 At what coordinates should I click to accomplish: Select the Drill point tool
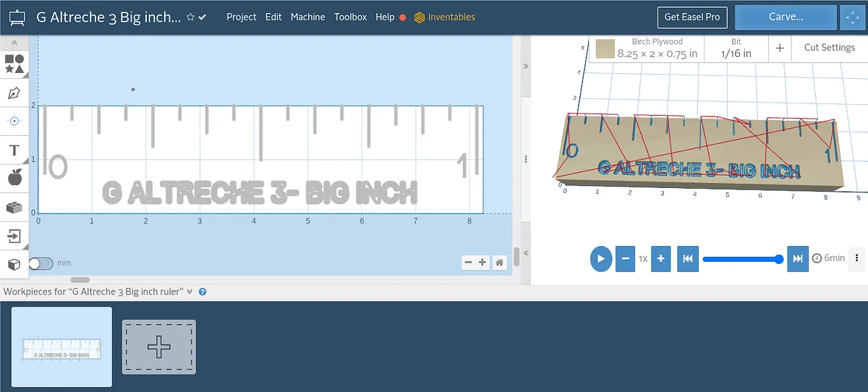tap(14, 122)
